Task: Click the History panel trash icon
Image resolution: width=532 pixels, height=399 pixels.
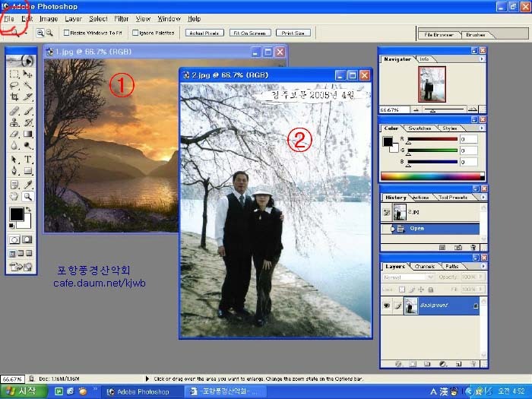Action: click(473, 248)
